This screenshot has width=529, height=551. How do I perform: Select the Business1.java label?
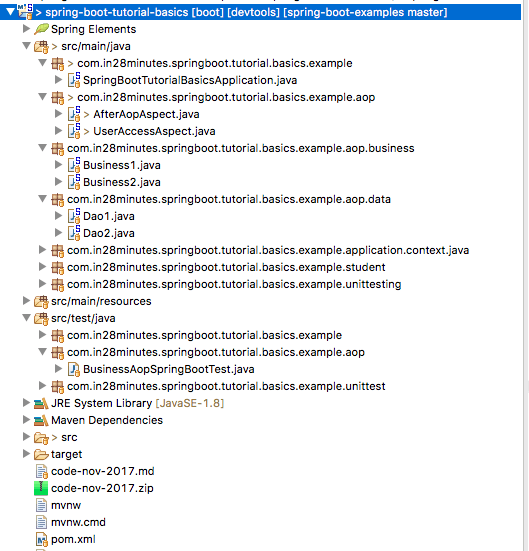point(122,165)
